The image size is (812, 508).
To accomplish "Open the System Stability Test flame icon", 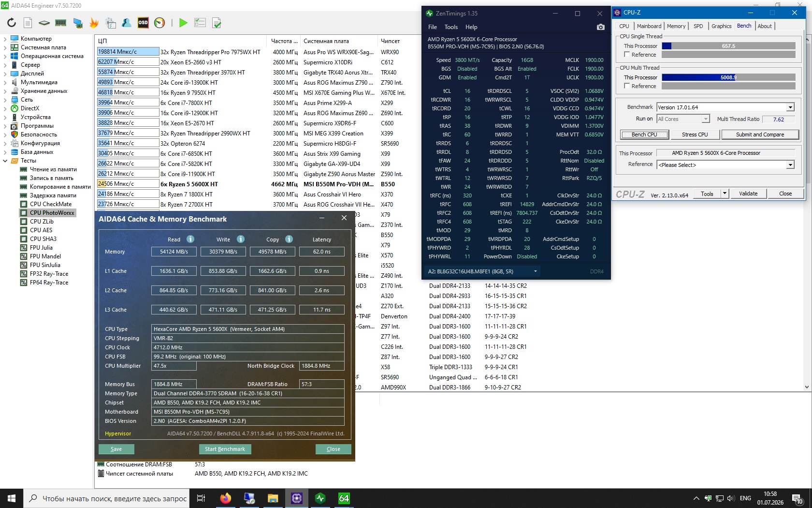I will pyautogui.click(x=94, y=23).
